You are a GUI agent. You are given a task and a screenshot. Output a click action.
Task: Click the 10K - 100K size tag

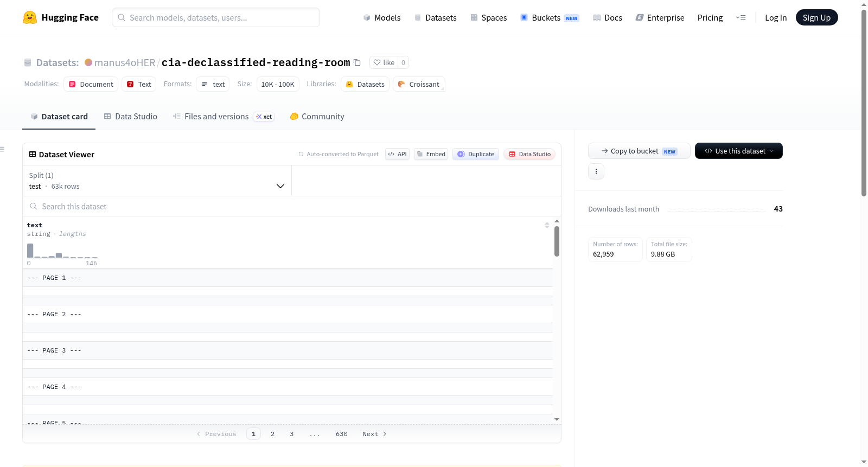click(278, 84)
